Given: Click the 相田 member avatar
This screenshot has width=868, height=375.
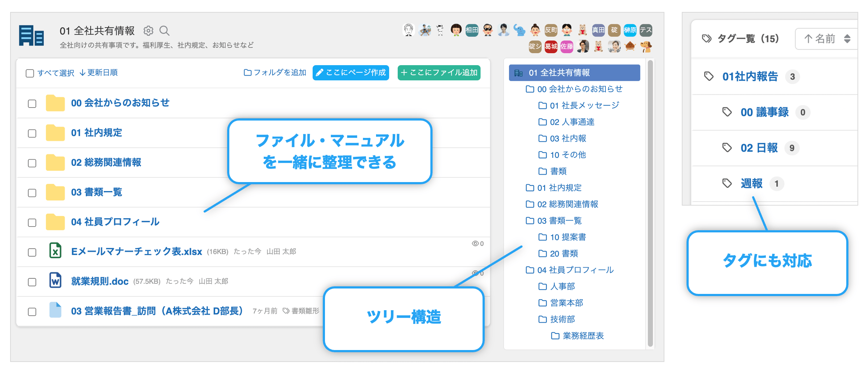Looking at the screenshot, I should point(472,30).
